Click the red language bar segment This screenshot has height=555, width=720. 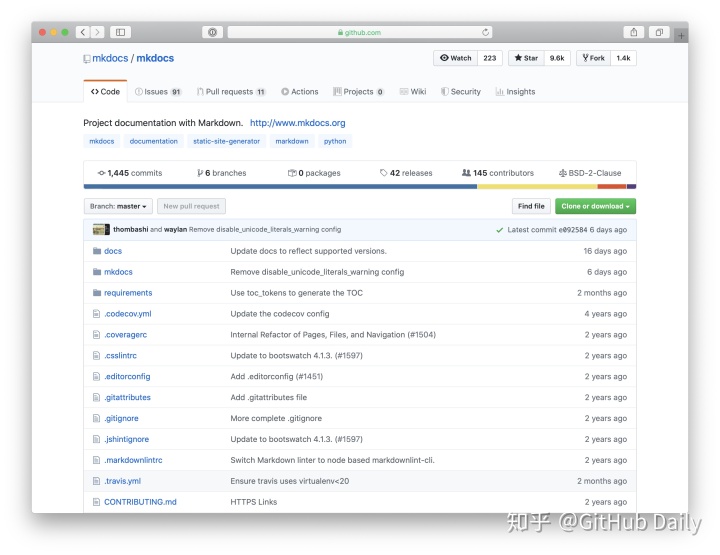point(612,186)
